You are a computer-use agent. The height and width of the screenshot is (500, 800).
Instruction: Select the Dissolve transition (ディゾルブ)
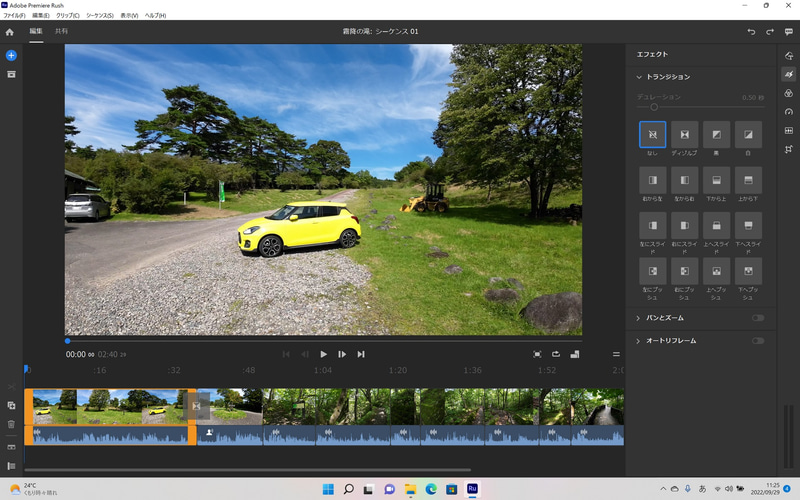point(684,135)
